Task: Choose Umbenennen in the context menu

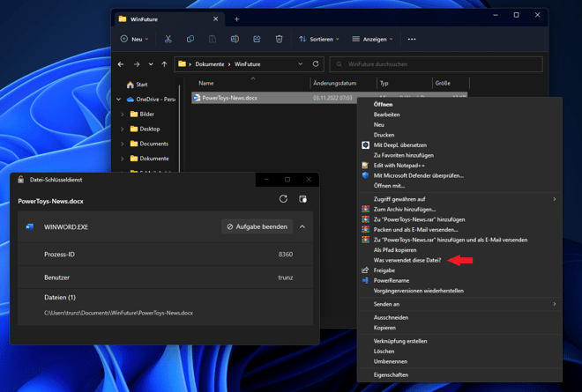Action: (390, 361)
